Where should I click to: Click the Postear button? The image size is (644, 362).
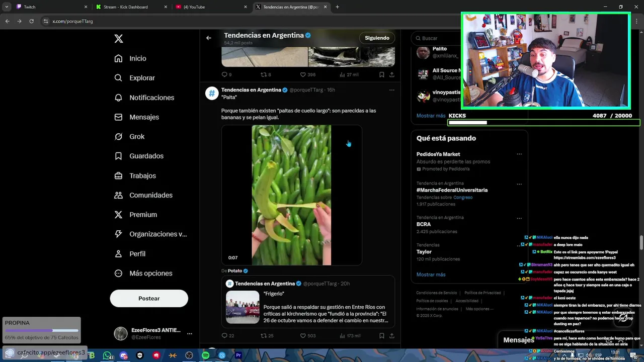(149, 298)
